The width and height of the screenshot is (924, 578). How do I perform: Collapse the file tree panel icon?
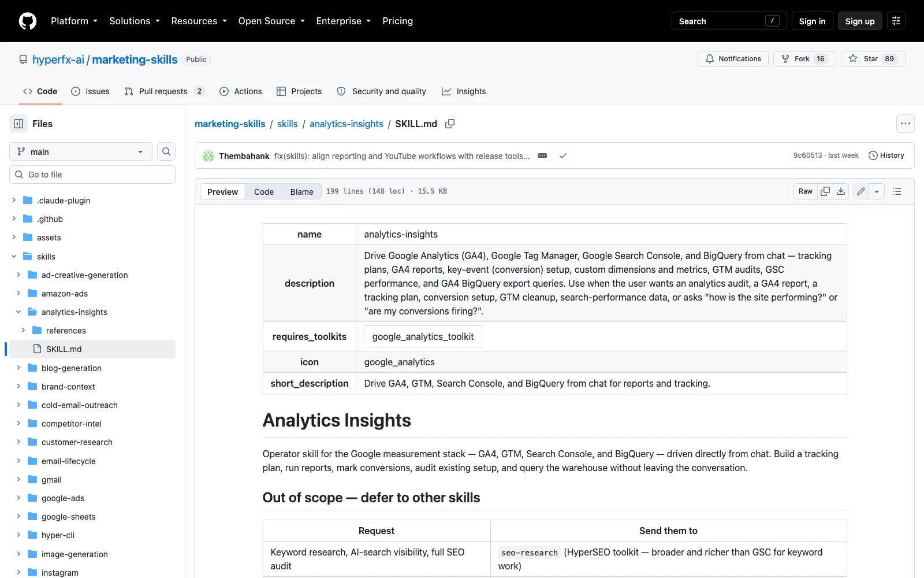(x=18, y=124)
